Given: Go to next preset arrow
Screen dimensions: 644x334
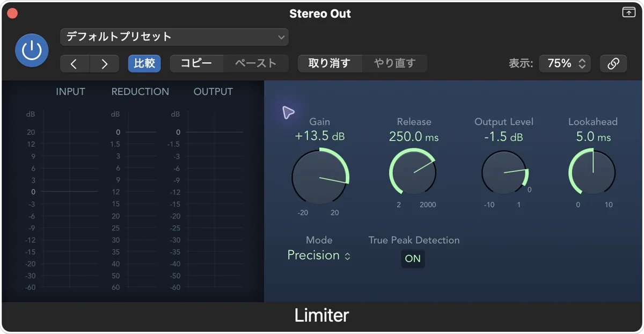Looking at the screenshot, I should [105, 63].
